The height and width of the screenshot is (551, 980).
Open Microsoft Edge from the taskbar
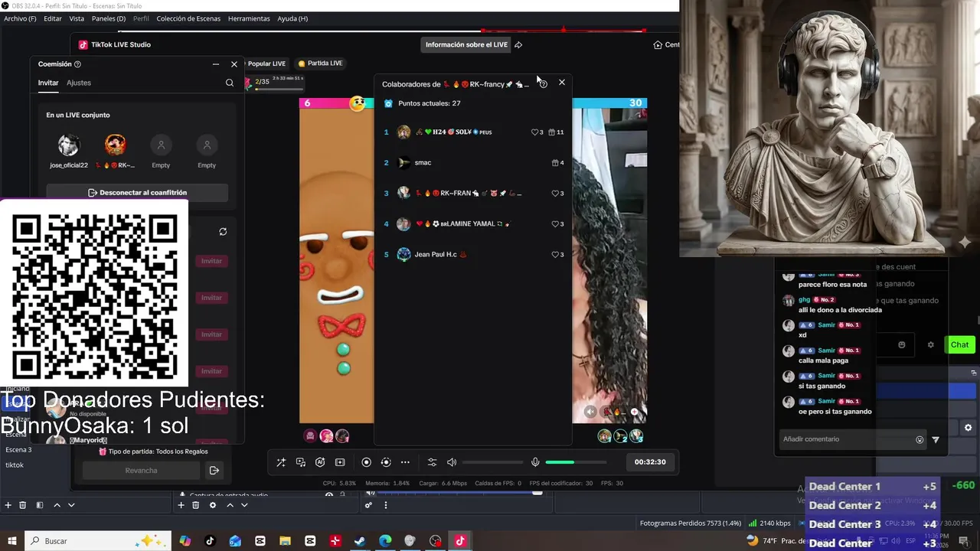click(x=385, y=541)
